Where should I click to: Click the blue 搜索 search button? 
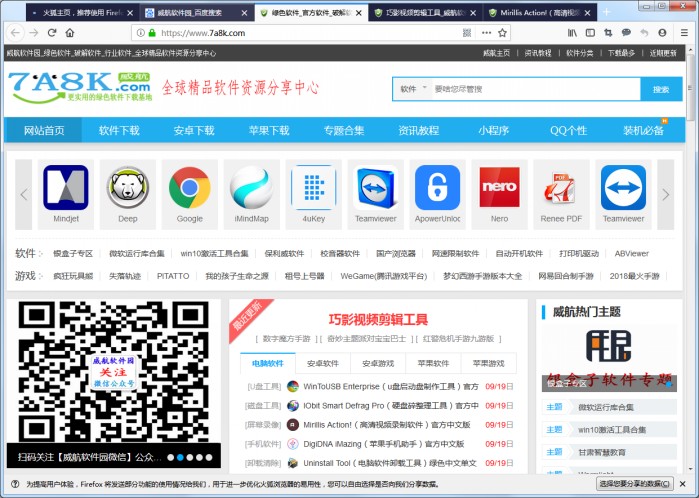point(661,89)
